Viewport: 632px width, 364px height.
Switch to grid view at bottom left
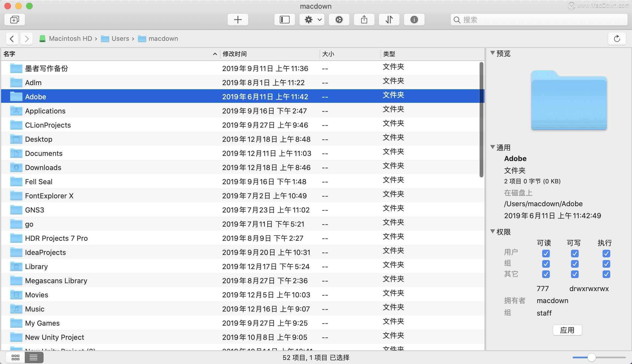pos(16,357)
